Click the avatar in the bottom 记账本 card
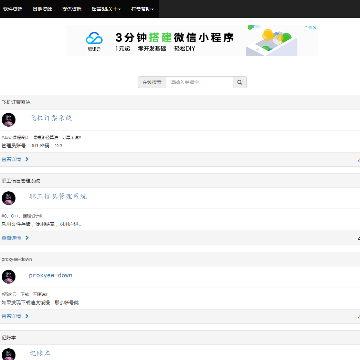Image resolution: width=360 pixels, height=360 pixels. (9, 354)
